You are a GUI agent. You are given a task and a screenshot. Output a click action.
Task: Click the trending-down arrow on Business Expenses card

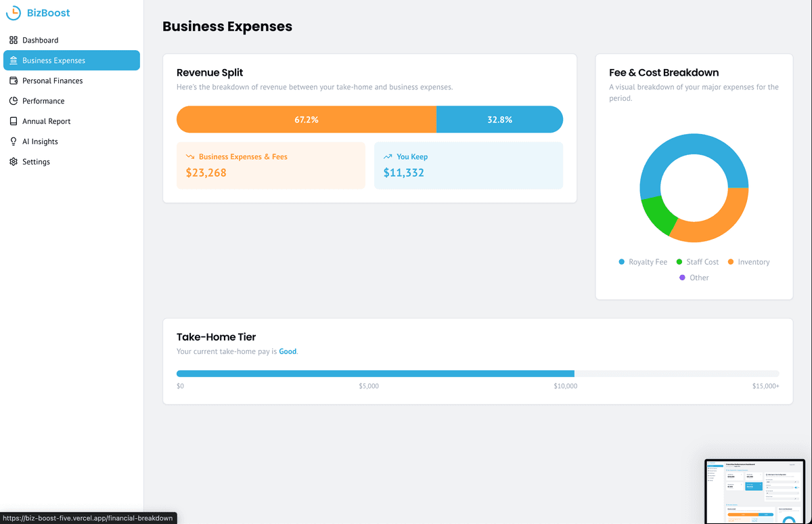pos(191,156)
